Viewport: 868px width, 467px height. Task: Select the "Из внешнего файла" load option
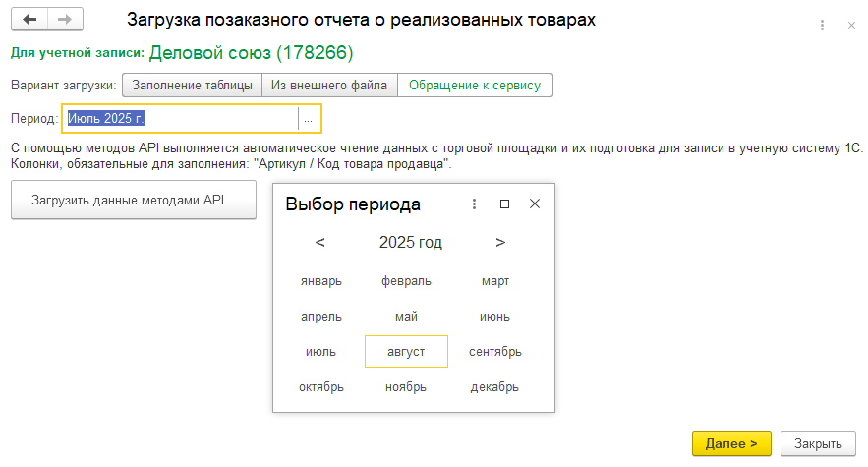[329, 86]
